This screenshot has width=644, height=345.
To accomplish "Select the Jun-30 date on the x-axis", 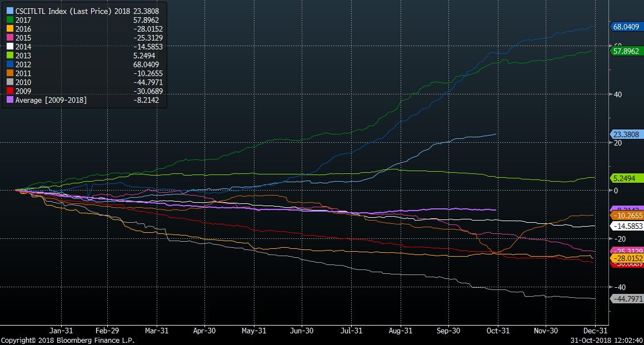I will (x=301, y=331).
